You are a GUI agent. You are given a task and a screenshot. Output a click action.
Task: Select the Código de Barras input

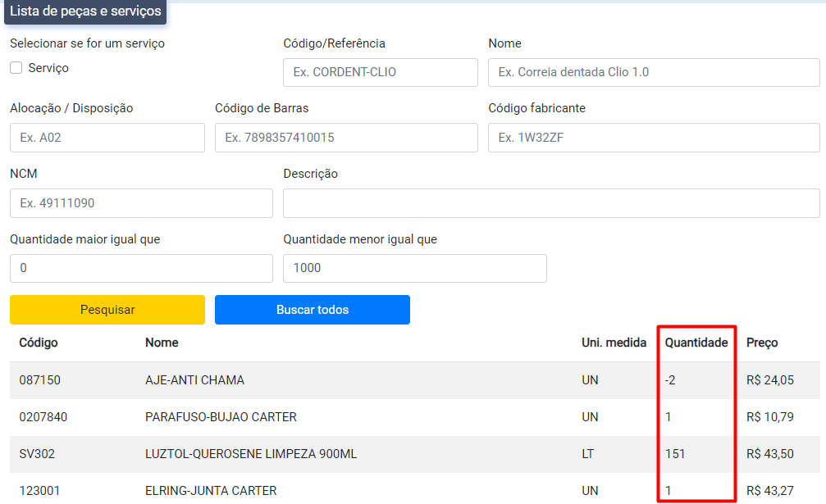click(346, 138)
